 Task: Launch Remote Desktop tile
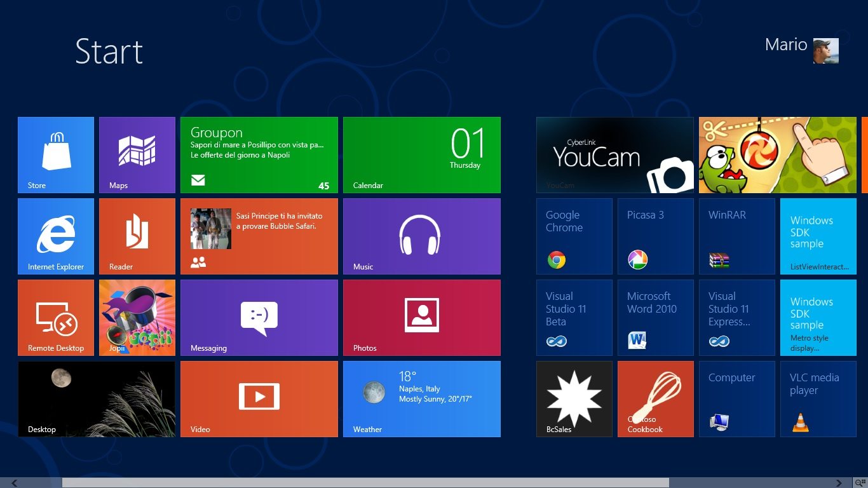click(x=56, y=317)
